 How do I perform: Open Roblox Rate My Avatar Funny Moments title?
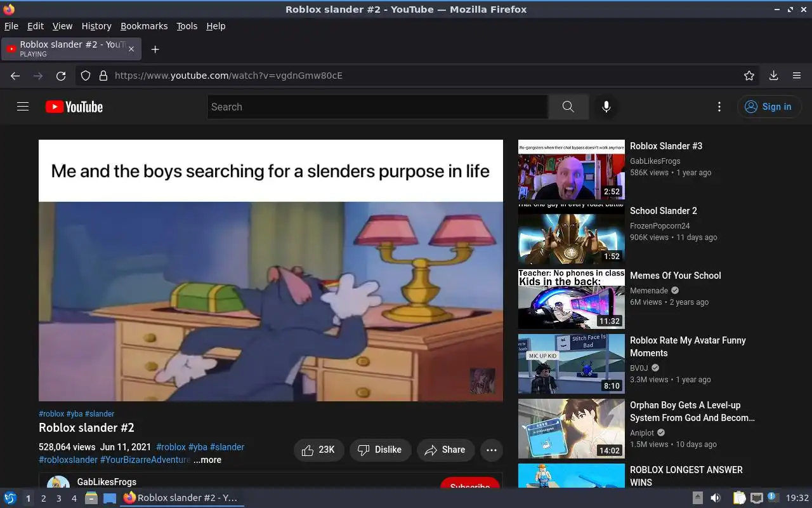point(688,347)
